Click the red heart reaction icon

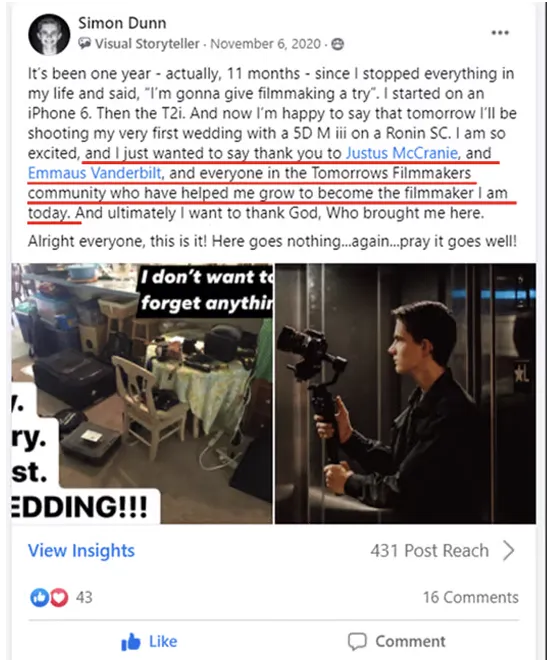59,597
